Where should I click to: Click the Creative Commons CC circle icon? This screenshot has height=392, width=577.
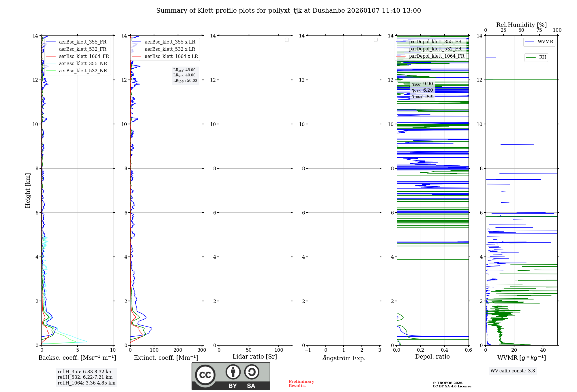tap(205, 375)
